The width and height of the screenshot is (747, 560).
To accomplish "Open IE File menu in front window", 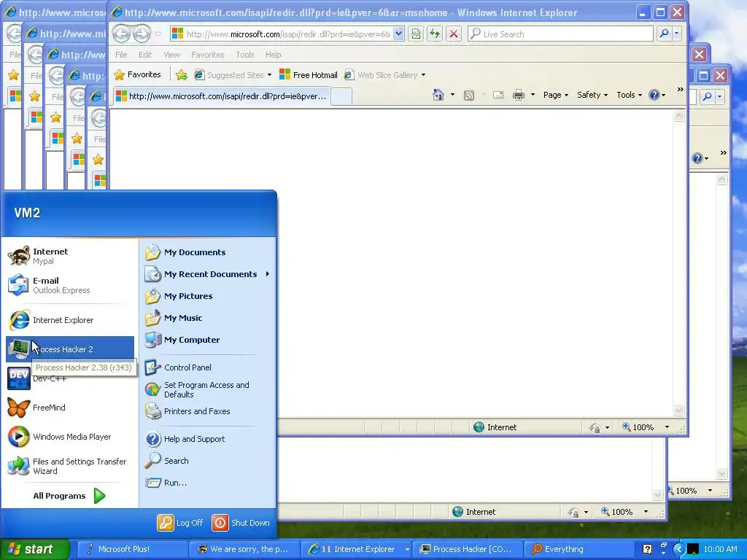I will point(121,55).
